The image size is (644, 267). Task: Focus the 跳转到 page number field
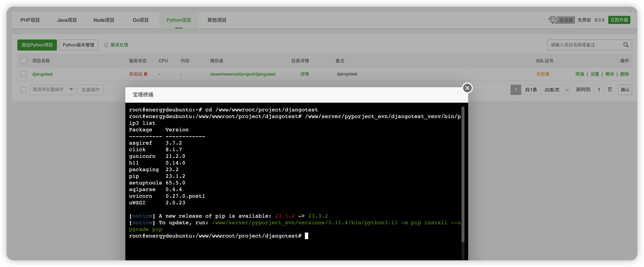click(x=599, y=90)
